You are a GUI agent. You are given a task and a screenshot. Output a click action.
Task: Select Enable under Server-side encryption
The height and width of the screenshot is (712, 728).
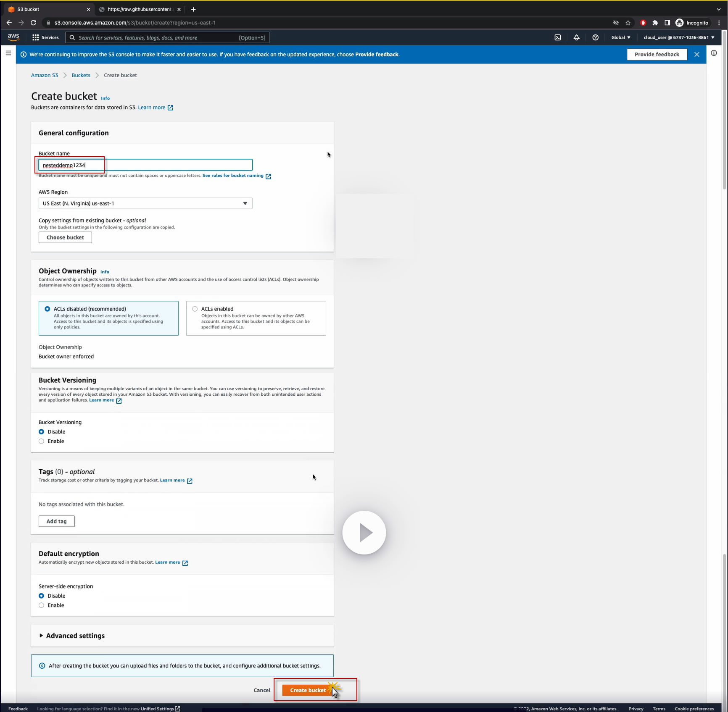pos(41,605)
